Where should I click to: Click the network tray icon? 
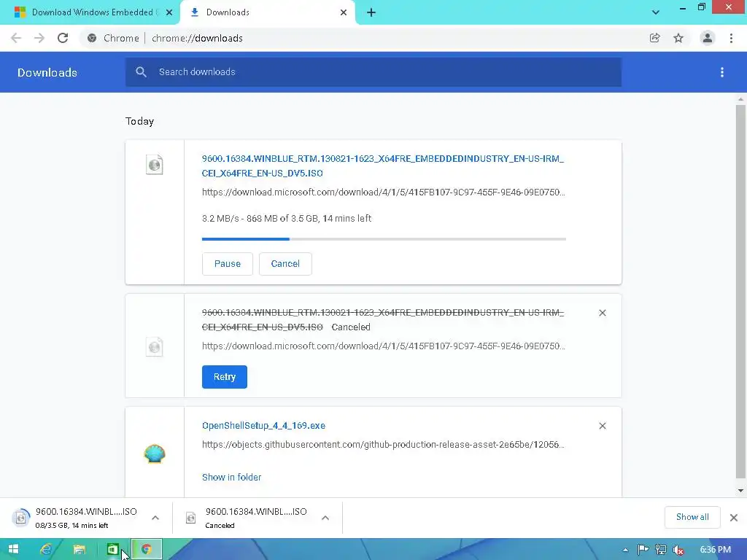(x=661, y=550)
